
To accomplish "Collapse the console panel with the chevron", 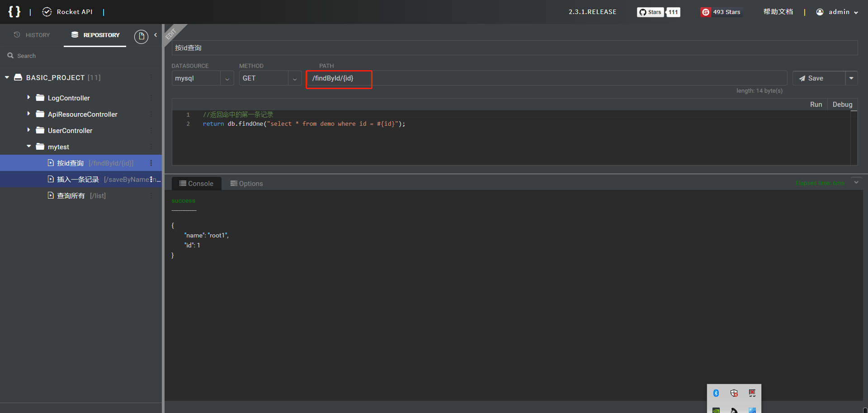I will click(x=856, y=182).
